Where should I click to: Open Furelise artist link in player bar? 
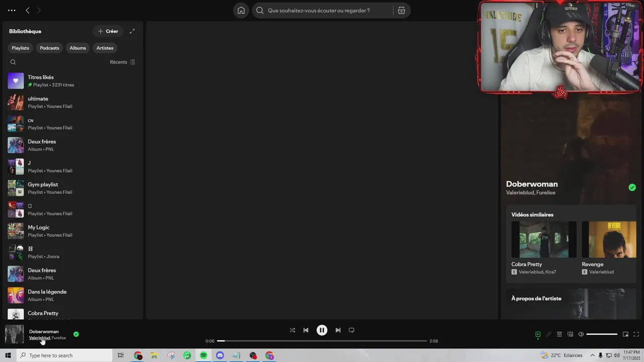(x=59, y=338)
